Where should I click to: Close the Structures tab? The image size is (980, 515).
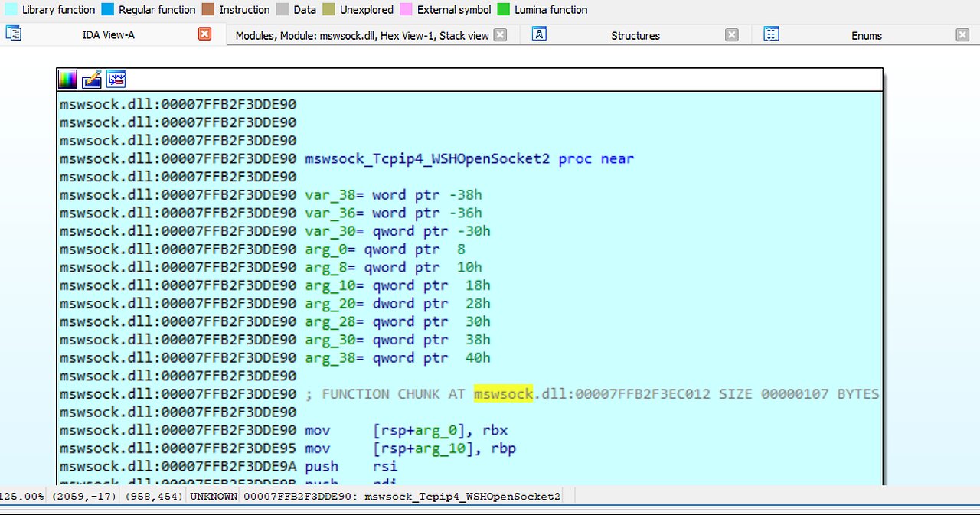tap(732, 35)
